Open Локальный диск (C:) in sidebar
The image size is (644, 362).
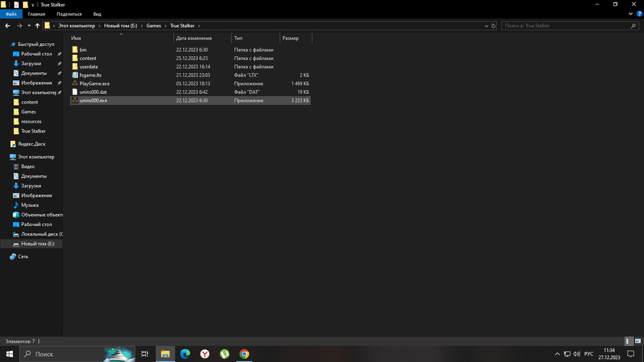[38, 234]
